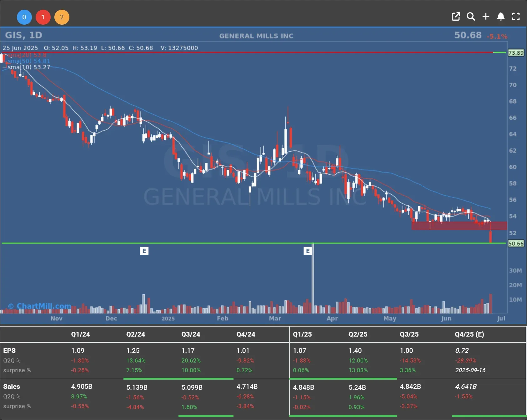Click Sales Q2Q value 3.97%

click(79, 397)
